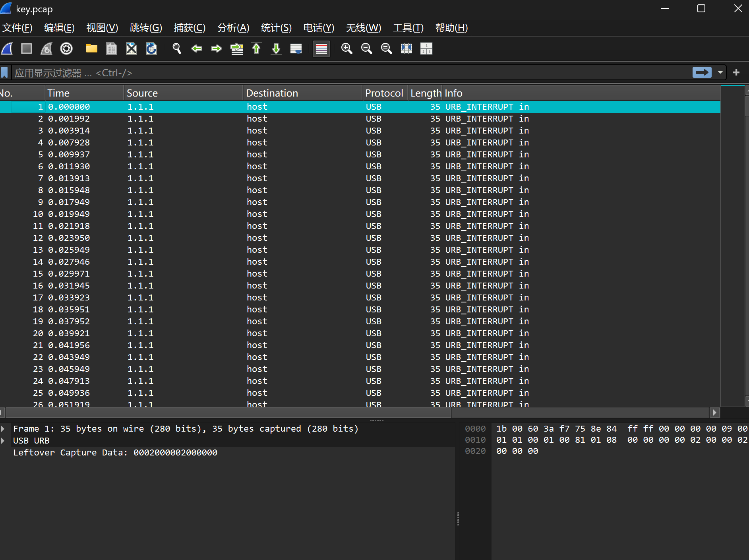
Task: Open the 编辑(E) menu
Action: click(x=60, y=28)
